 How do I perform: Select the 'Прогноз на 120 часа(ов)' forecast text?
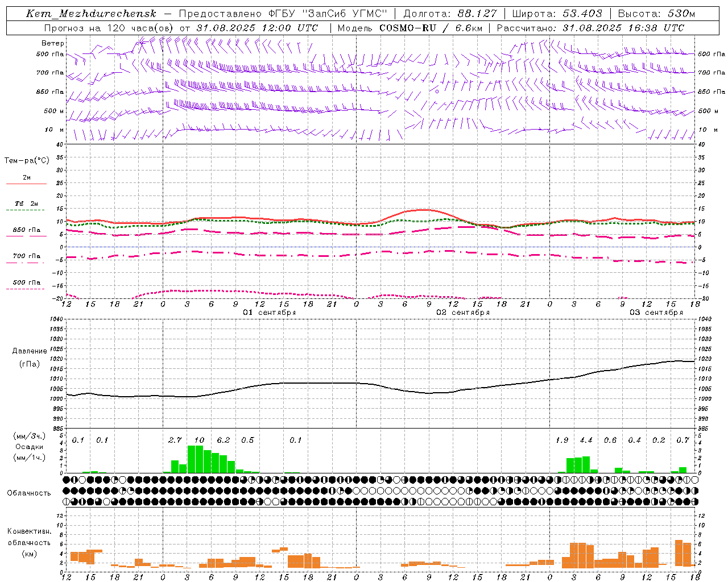coord(109,28)
